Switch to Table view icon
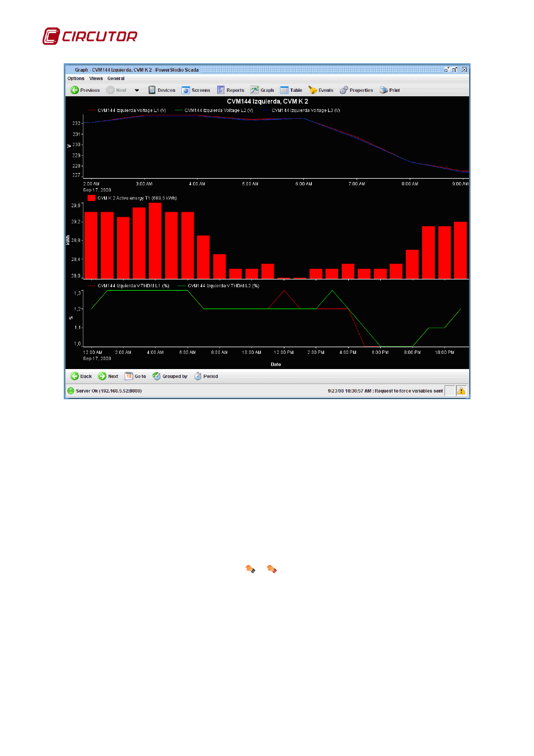The height and width of the screenshot is (756, 534). [284, 90]
